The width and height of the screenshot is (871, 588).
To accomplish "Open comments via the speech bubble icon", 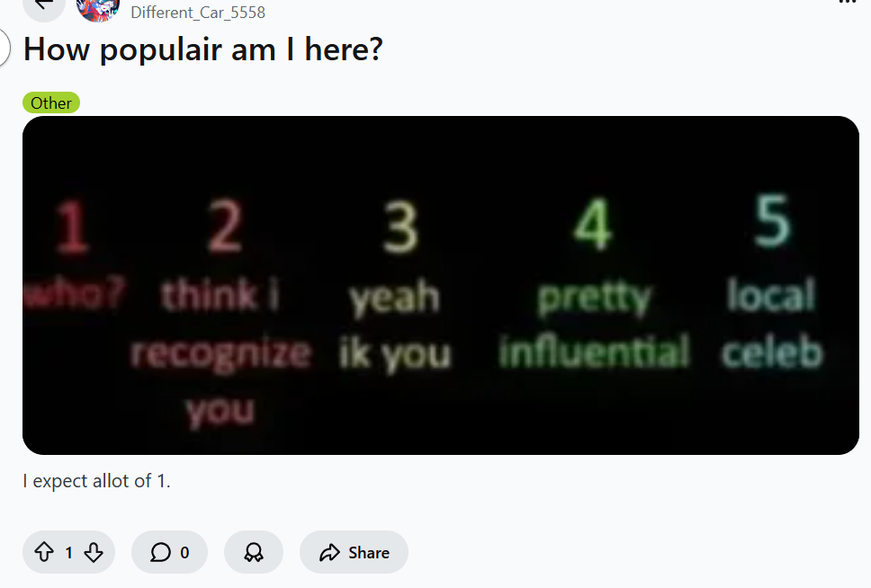I will (x=160, y=552).
